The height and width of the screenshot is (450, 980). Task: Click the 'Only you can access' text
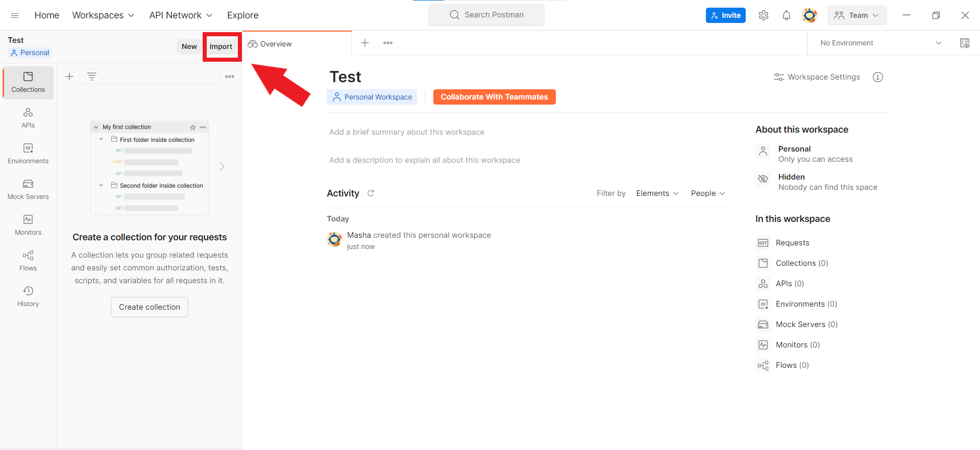[816, 159]
